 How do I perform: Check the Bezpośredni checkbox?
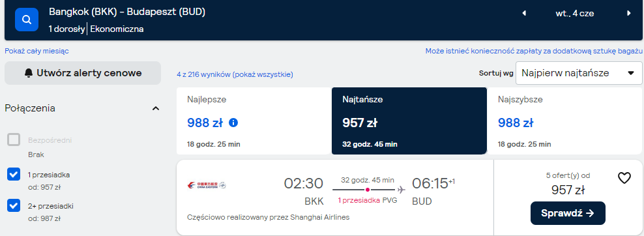coord(14,140)
